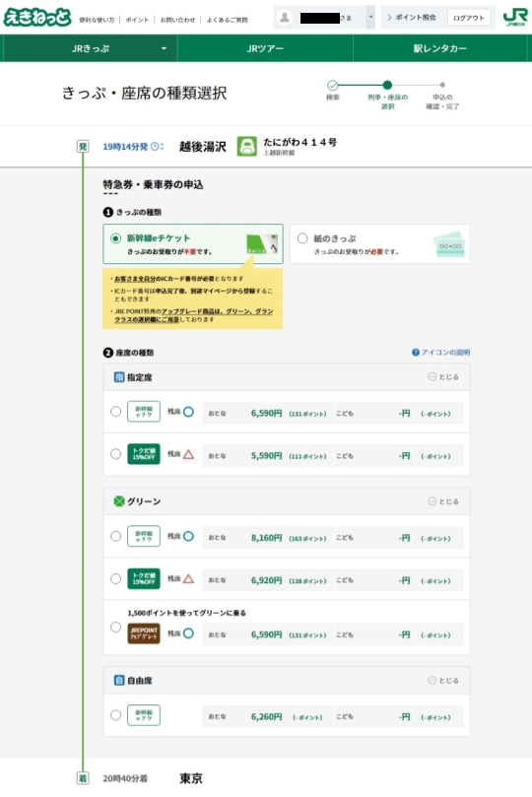Image resolution: width=532 pixels, height=797 pixels.
Task: Click the 東京 arrival station name
Action: point(191,778)
